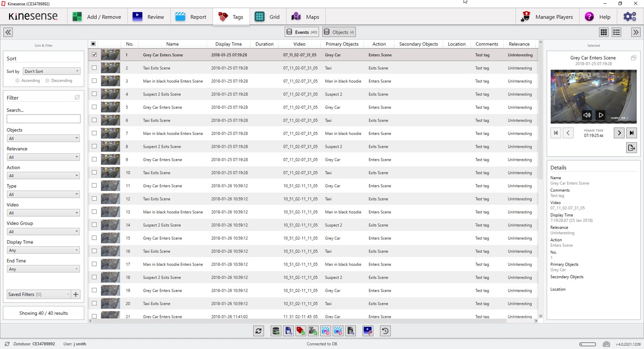The height and width of the screenshot is (349, 644).
Task: Open the Maps tab
Action: coord(305,17)
